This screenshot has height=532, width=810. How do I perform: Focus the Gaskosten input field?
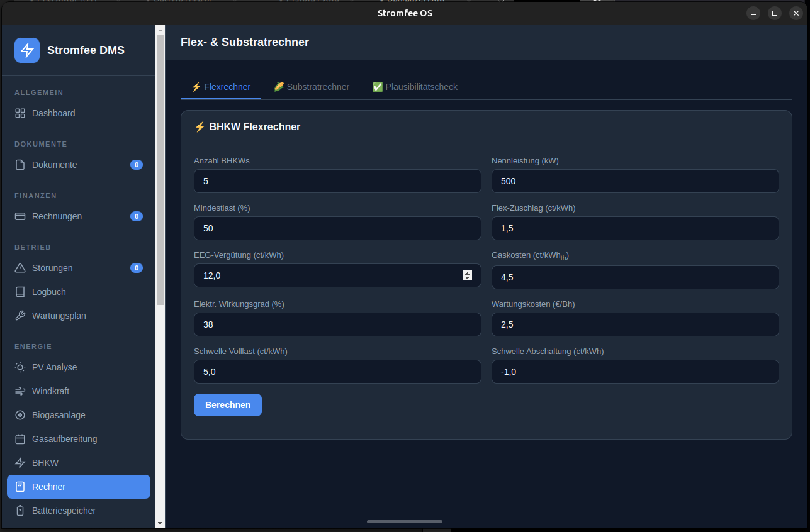click(635, 277)
